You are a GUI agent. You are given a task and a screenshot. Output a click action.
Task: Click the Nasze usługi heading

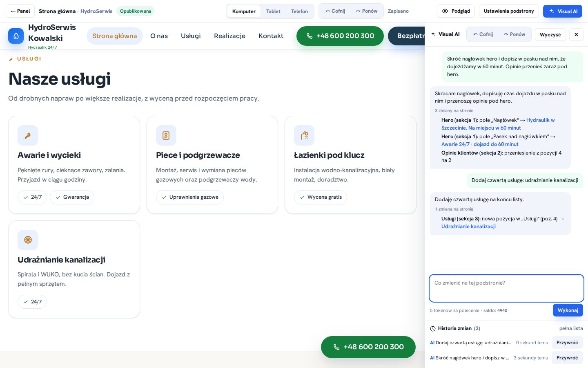(60, 79)
